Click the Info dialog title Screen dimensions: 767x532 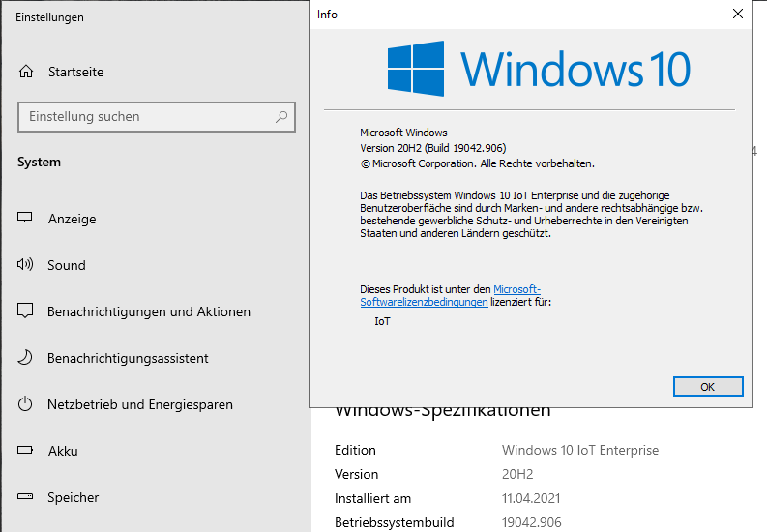tap(327, 15)
